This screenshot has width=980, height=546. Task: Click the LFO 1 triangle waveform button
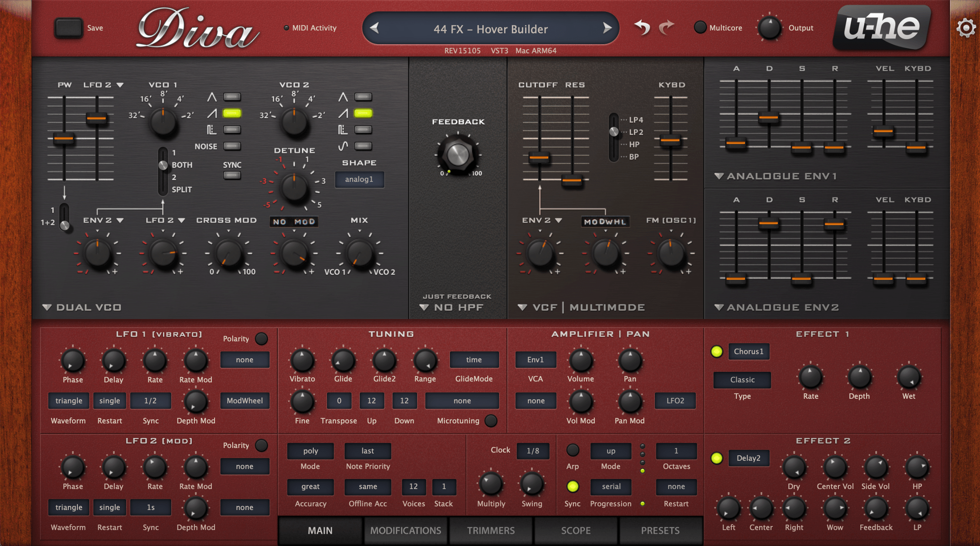click(69, 401)
